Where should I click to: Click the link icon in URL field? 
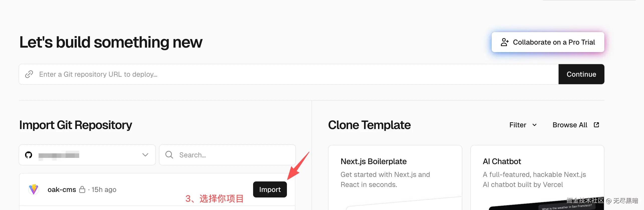[x=29, y=74]
